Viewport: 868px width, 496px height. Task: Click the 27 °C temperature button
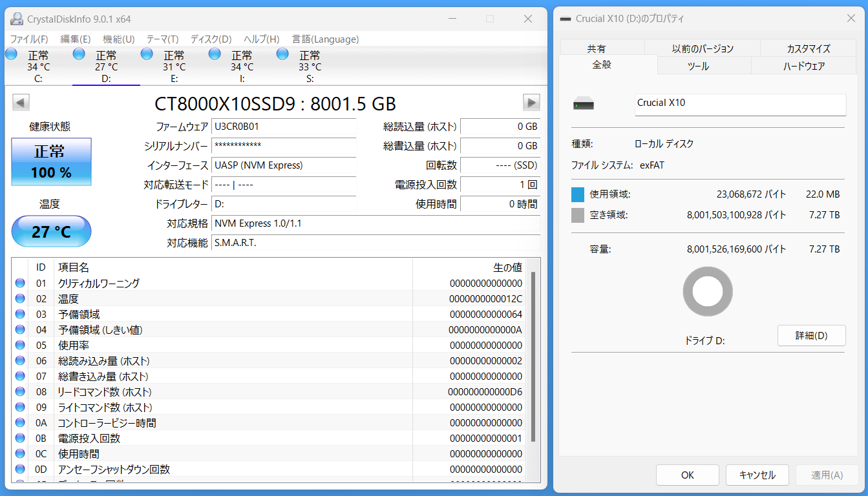[52, 231]
